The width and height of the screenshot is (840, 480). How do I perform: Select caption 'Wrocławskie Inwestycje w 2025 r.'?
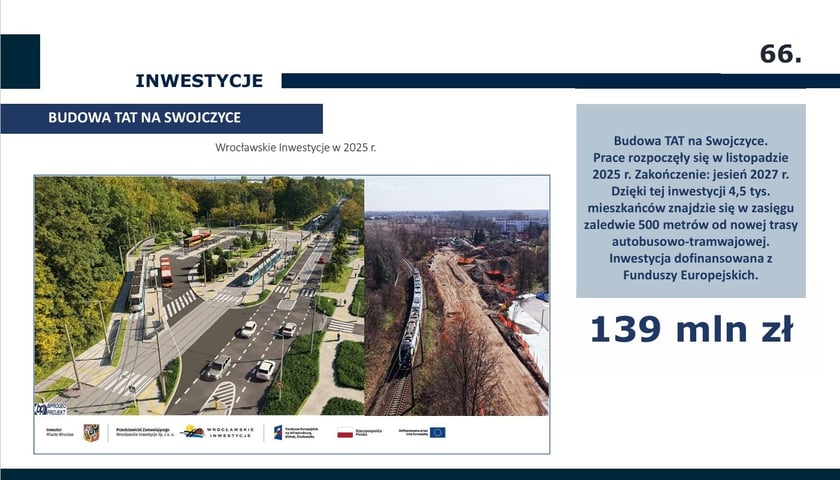[296, 147]
